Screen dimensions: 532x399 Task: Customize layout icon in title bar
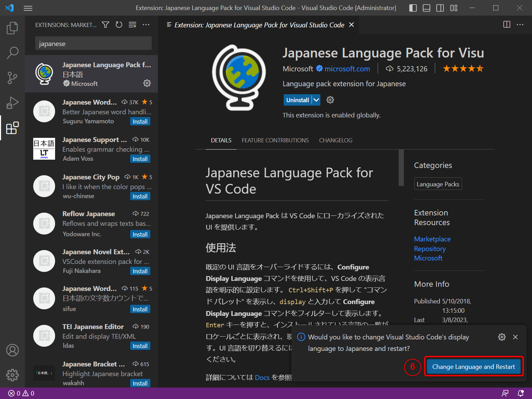[454, 8]
